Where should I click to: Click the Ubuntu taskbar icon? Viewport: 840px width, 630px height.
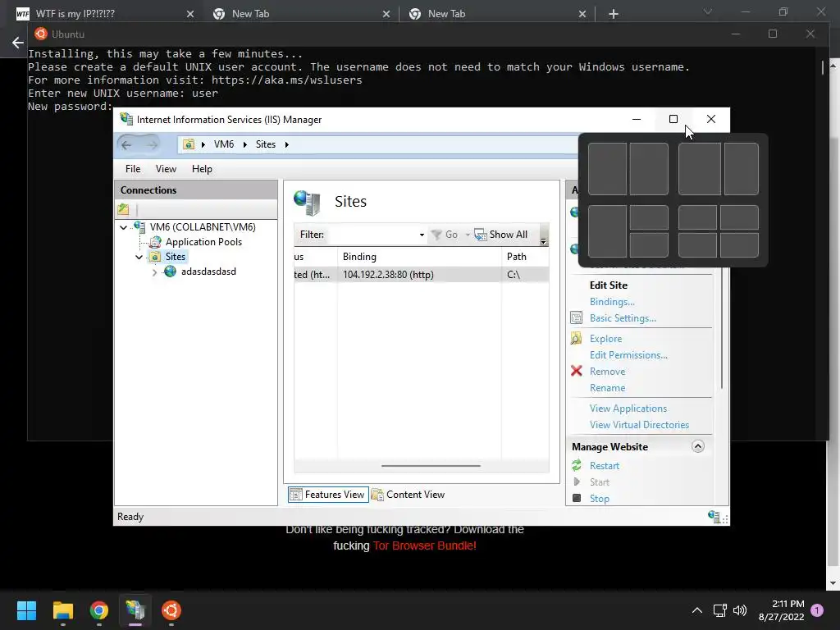(x=171, y=610)
